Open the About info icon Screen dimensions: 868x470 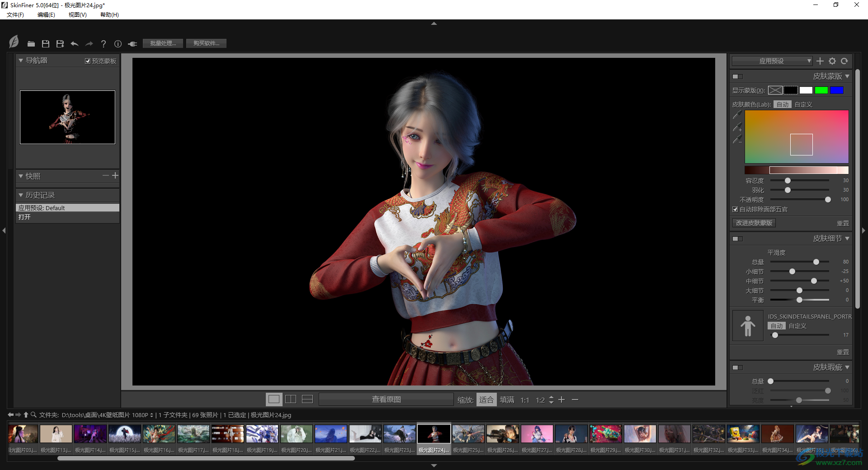pos(118,44)
